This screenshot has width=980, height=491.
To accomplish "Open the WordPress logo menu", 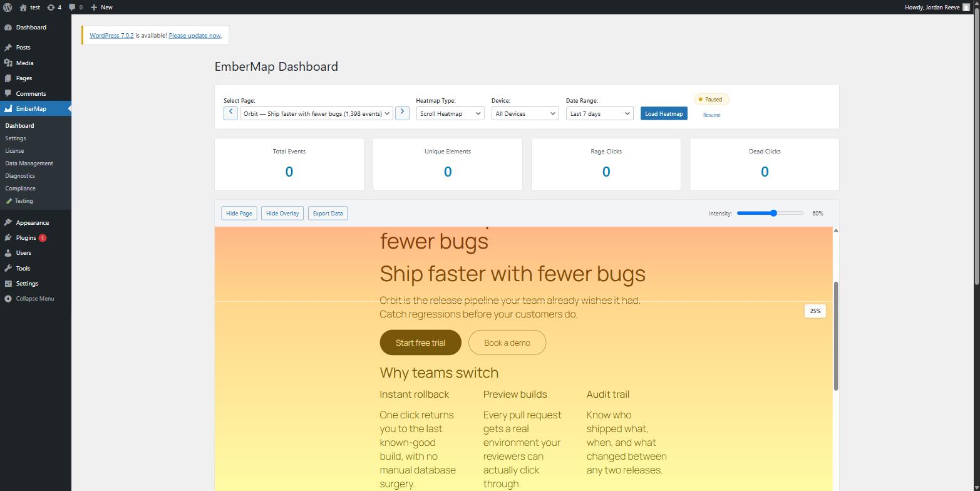I will pyautogui.click(x=8, y=8).
